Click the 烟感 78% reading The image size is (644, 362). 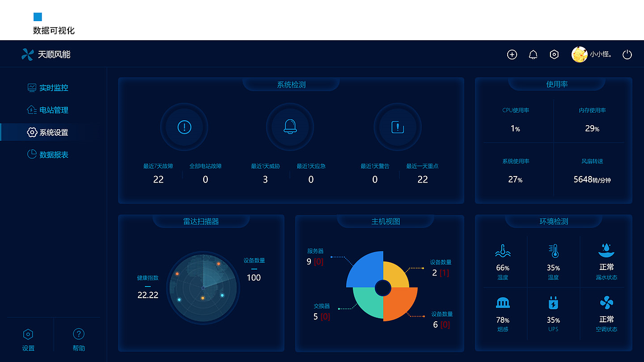point(503,320)
